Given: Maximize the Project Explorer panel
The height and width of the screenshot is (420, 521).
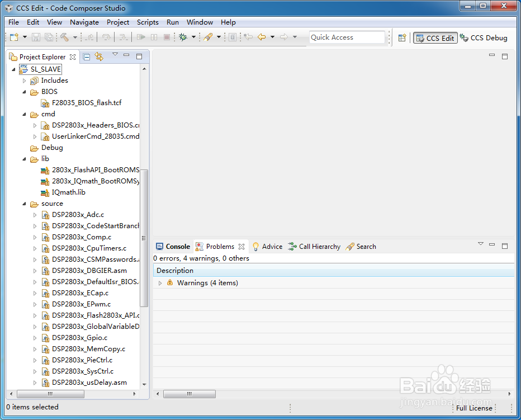Looking at the screenshot, I should point(139,56).
